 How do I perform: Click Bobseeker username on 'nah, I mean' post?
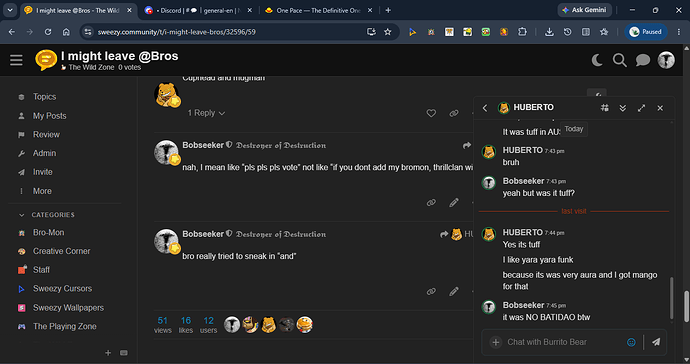point(203,145)
